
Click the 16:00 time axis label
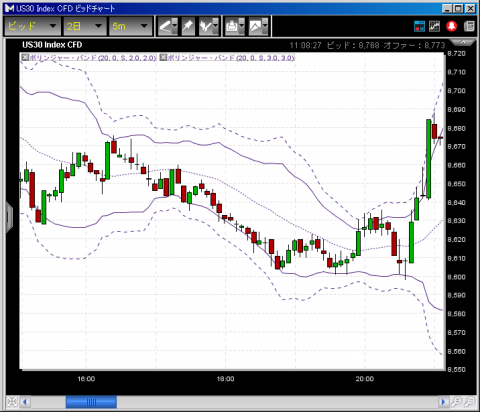click(86, 379)
